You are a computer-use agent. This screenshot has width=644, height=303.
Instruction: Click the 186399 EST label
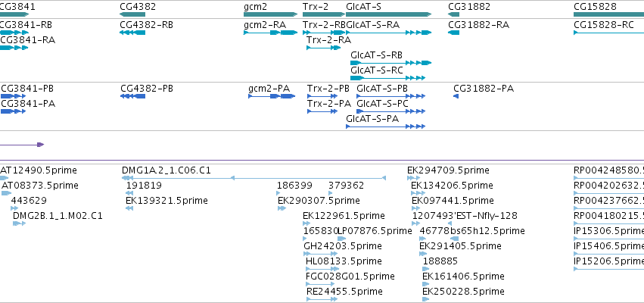point(294,186)
